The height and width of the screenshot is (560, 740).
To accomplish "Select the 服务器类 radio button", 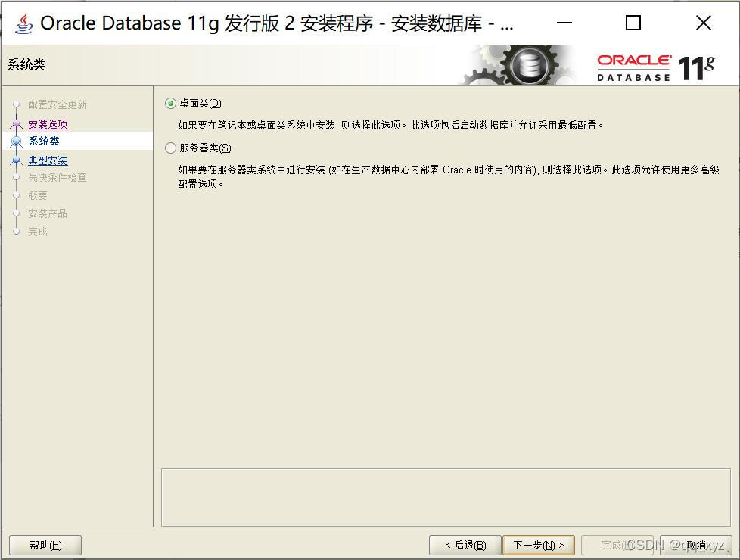I will click(169, 148).
